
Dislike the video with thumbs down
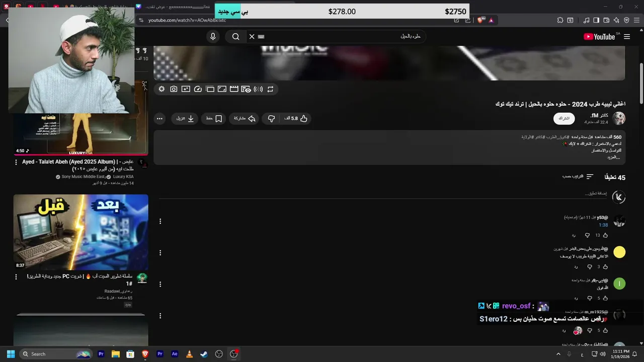coord(271,119)
